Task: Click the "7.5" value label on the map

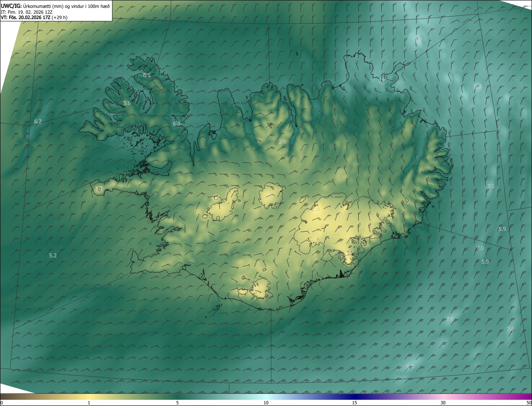Action: coord(491,186)
